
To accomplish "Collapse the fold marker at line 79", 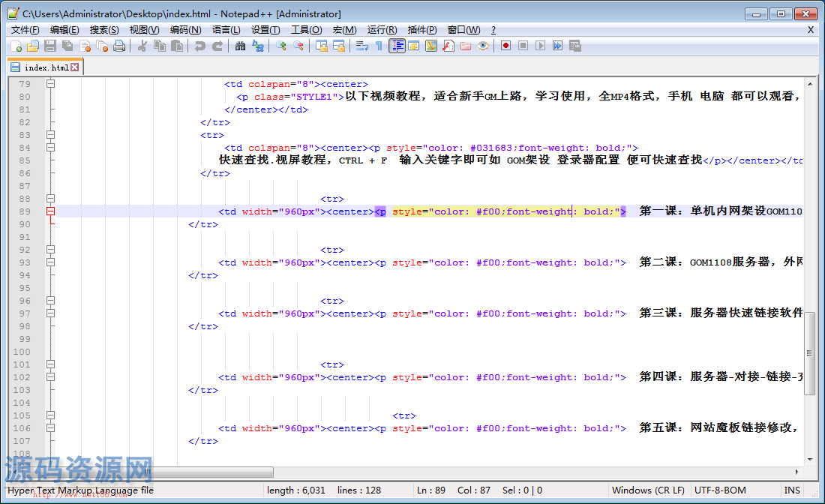I will (50, 84).
